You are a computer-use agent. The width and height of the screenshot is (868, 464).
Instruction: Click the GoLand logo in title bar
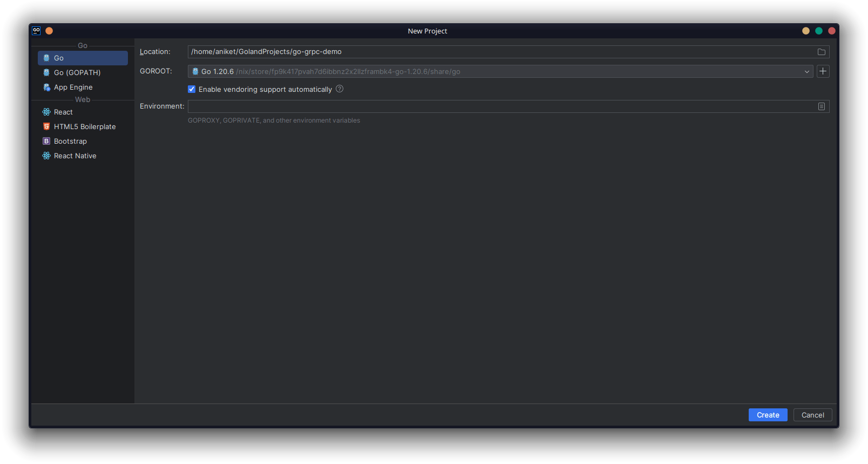click(36, 31)
